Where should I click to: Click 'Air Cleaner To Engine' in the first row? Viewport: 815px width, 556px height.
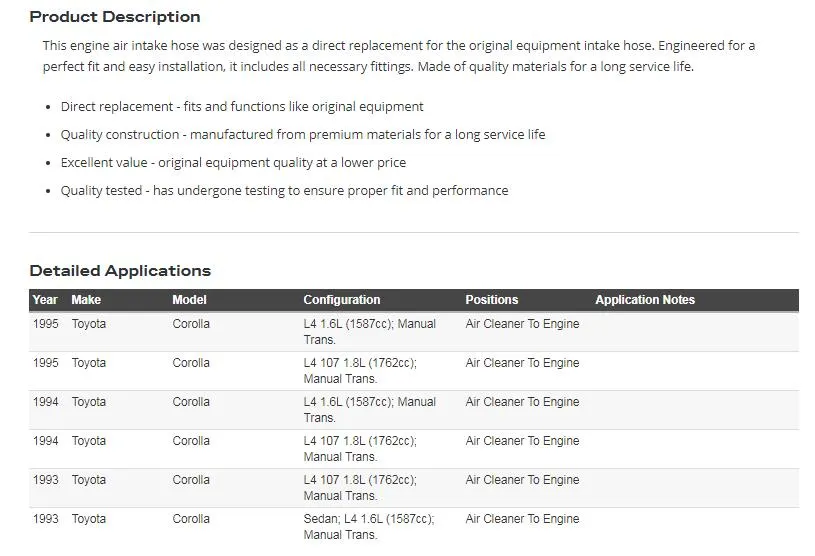522,324
